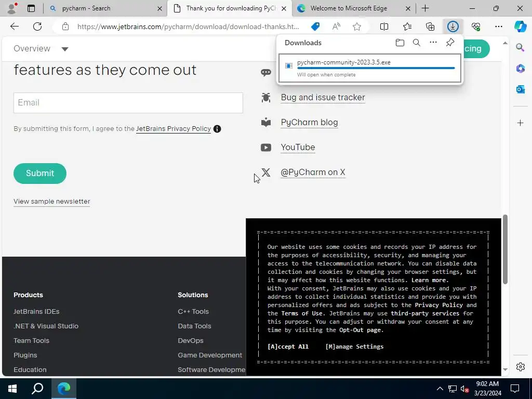532x399 pixels.
Task: Open Edge Settings and more menu
Action: tap(498, 26)
